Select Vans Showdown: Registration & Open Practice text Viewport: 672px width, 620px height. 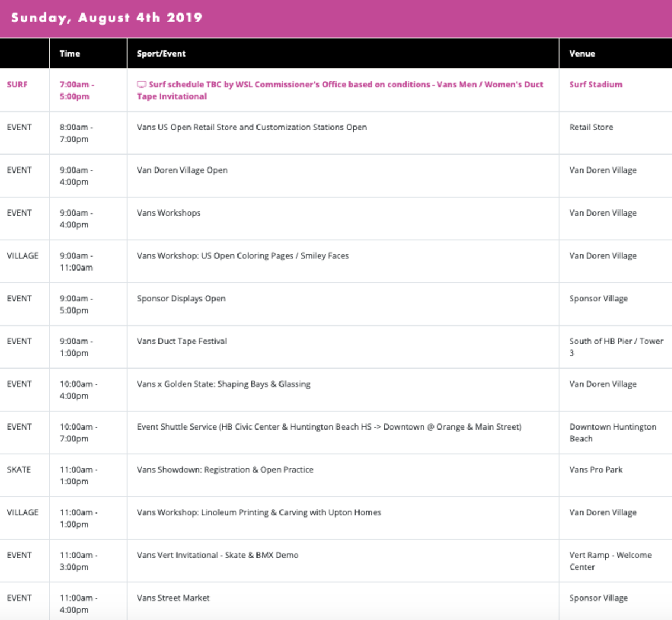(225, 470)
